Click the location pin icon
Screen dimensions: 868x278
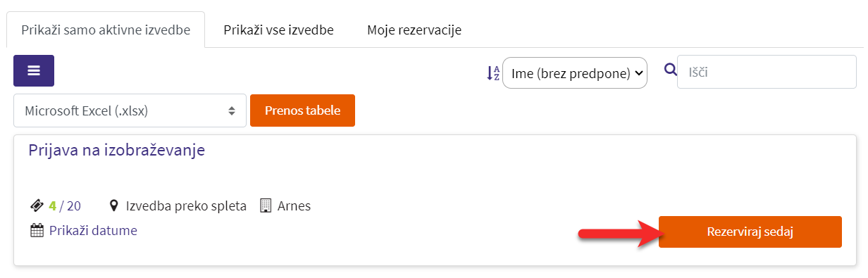[114, 206]
